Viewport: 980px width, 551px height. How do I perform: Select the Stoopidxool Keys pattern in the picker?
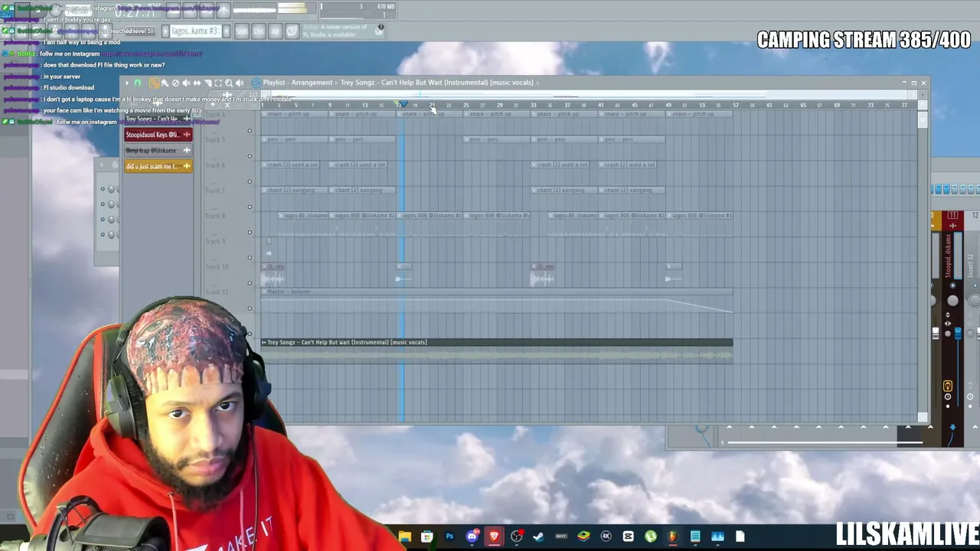[158, 135]
